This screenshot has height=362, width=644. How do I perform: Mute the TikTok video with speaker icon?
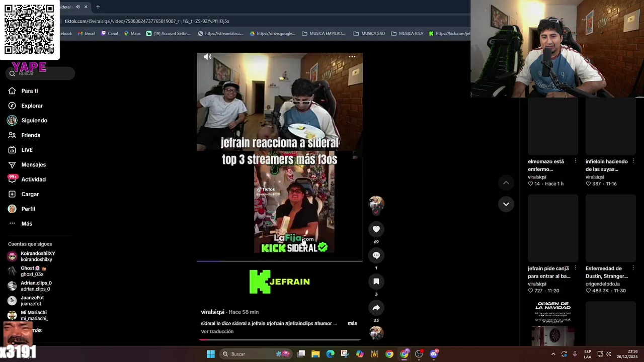(208, 57)
